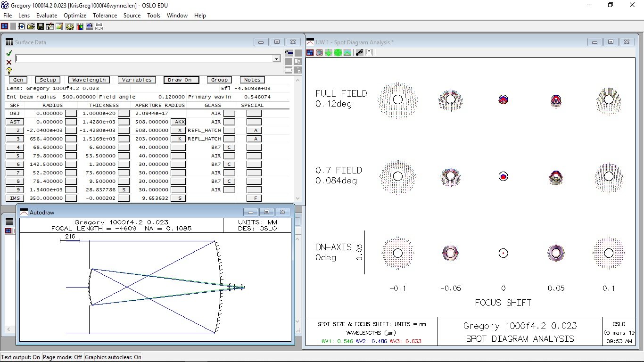Toggle the Draw On button
The image size is (644, 362).
182,80
